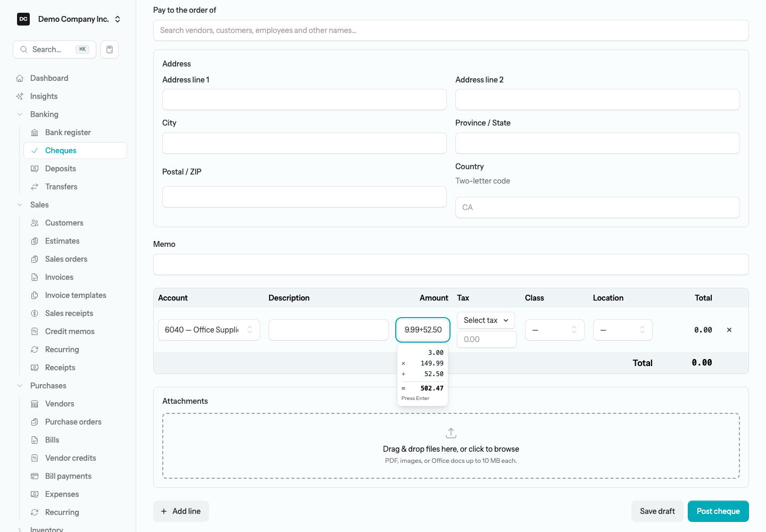
Task: Collapse the Sales section
Action: coord(20,205)
